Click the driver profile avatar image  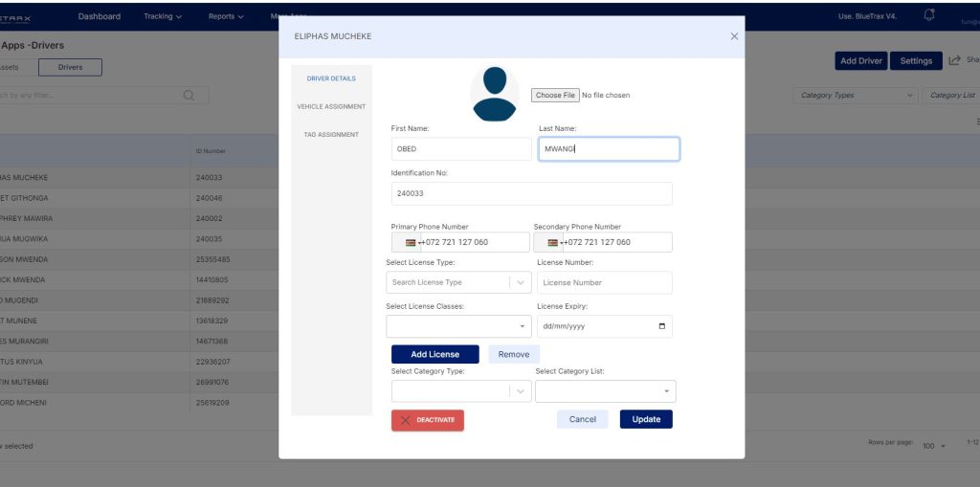click(x=494, y=94)
